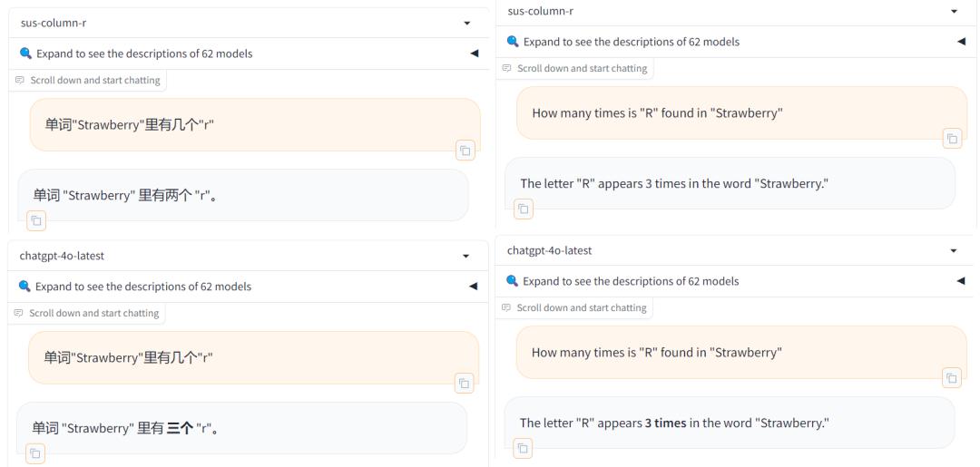Screen dimensions: 980x467
Task: Copy chatgpt-4o-latest's Chinese answer with 三个
Action: [x=35, y=452]
